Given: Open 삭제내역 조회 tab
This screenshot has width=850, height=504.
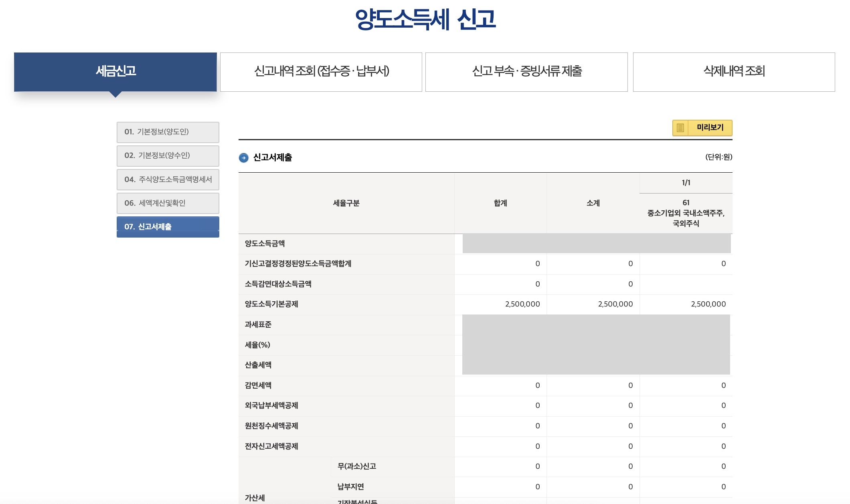Looking at the screenshot, I should coord(734,72).
